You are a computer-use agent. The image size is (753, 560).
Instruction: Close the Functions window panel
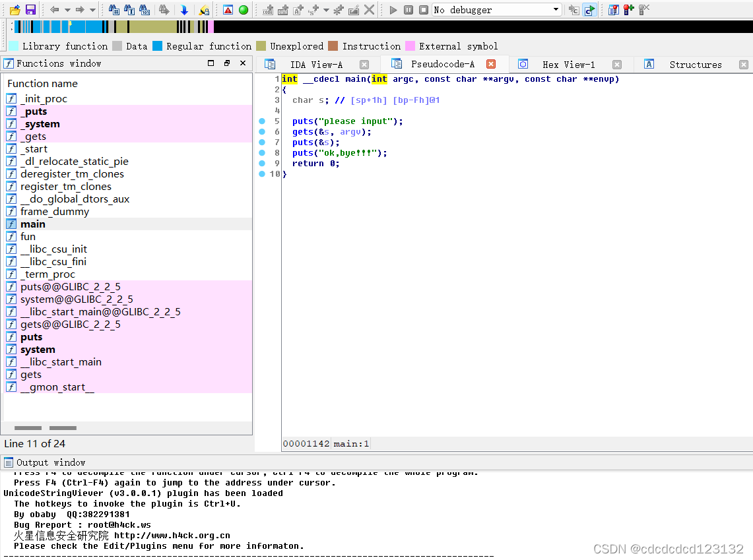[243, 63]
